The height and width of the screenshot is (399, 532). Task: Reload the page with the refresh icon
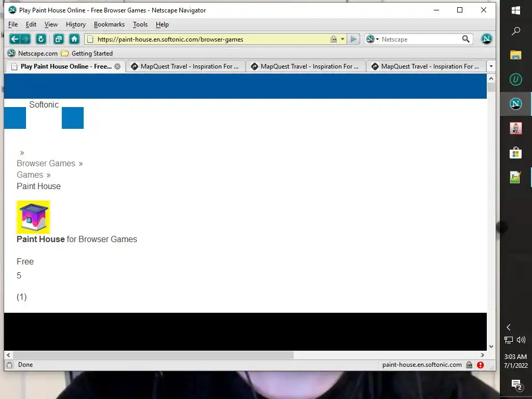coord(41,39)
